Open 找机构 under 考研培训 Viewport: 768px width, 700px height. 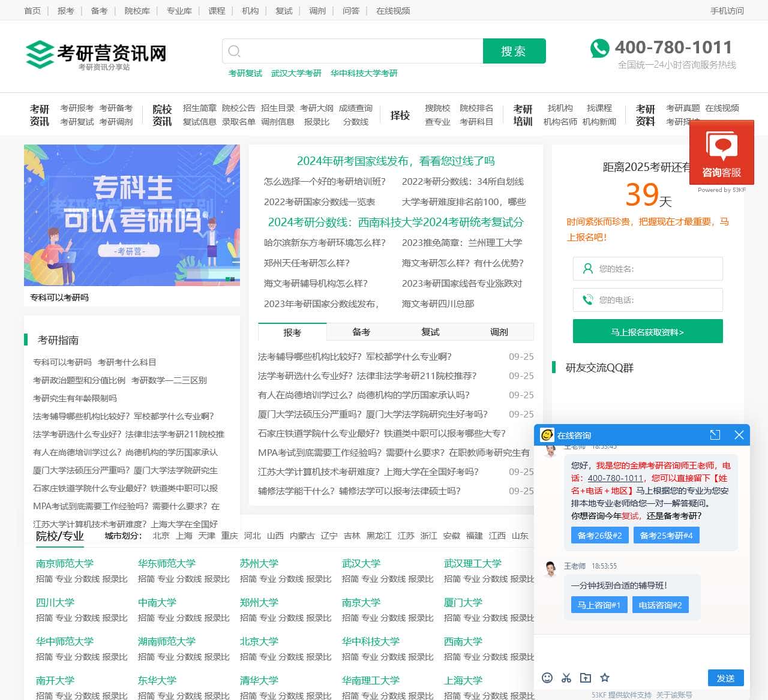[560, 108]
